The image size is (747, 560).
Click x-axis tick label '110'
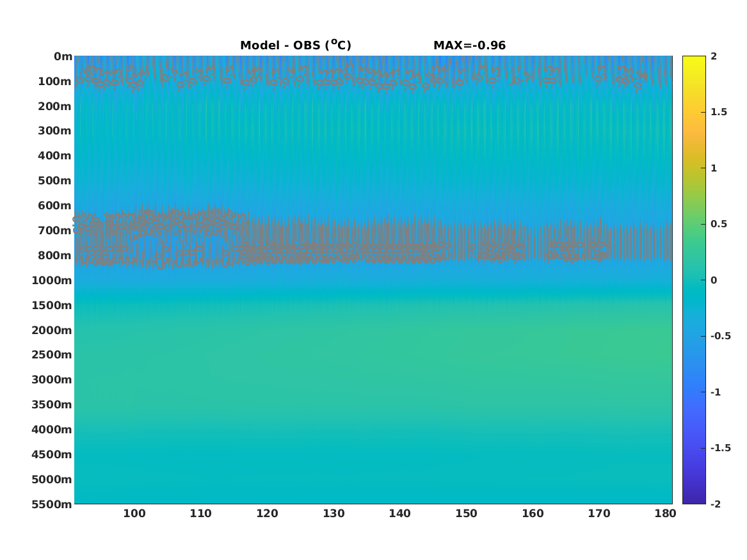200,513
